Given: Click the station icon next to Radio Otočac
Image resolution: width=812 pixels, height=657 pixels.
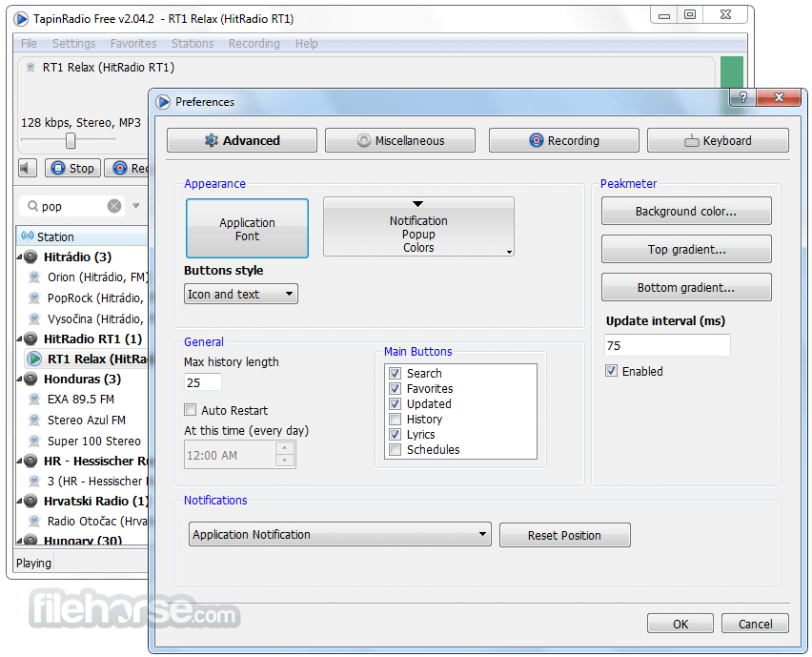Looking at the screenshot, I should pos(34,521).
